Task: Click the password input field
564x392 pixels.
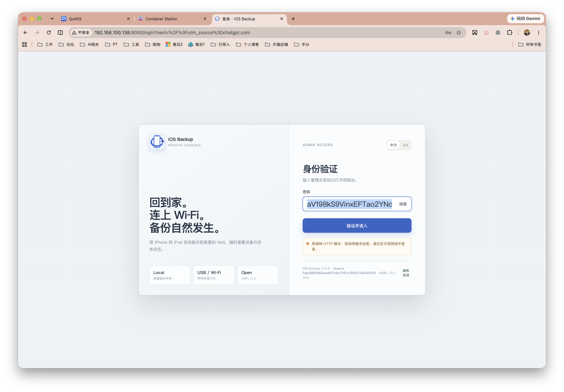Action: click(357, 204)
